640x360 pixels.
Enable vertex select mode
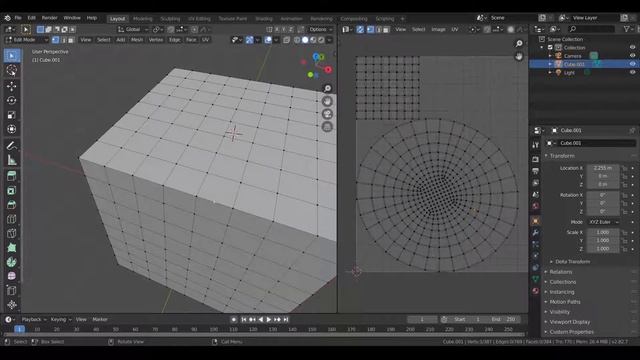[56, 40]
